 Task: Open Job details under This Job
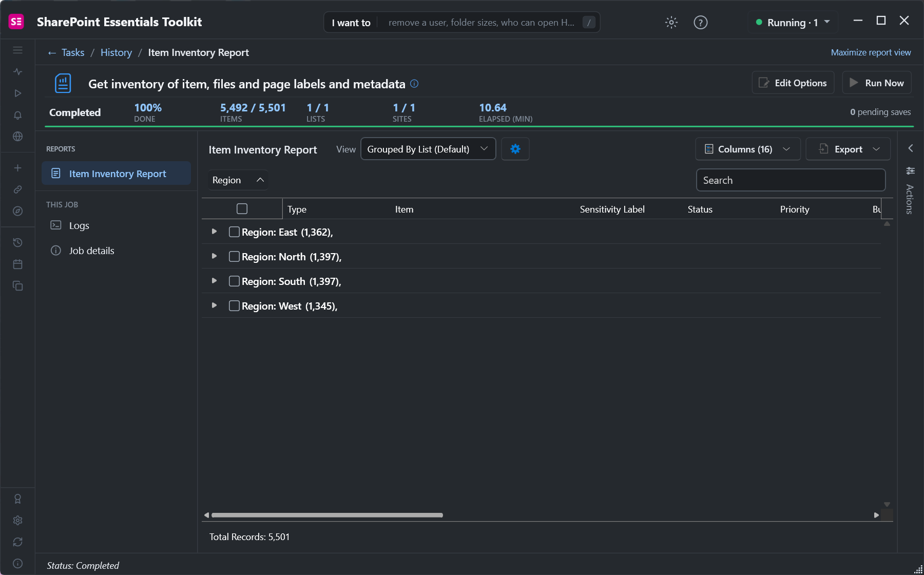pyautogui.click(x=91, y=251)
